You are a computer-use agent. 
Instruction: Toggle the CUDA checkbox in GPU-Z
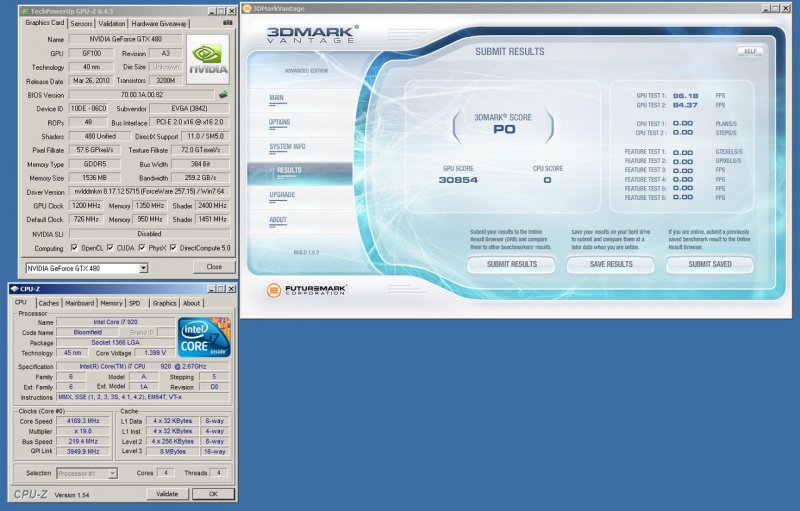pyautogui.click(x=110, y=248)
